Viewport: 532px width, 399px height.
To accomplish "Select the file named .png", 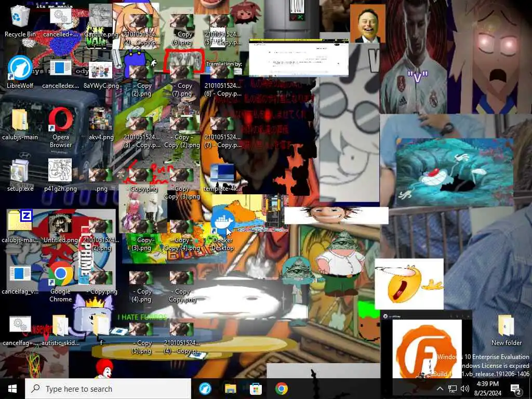I will 101,180.
